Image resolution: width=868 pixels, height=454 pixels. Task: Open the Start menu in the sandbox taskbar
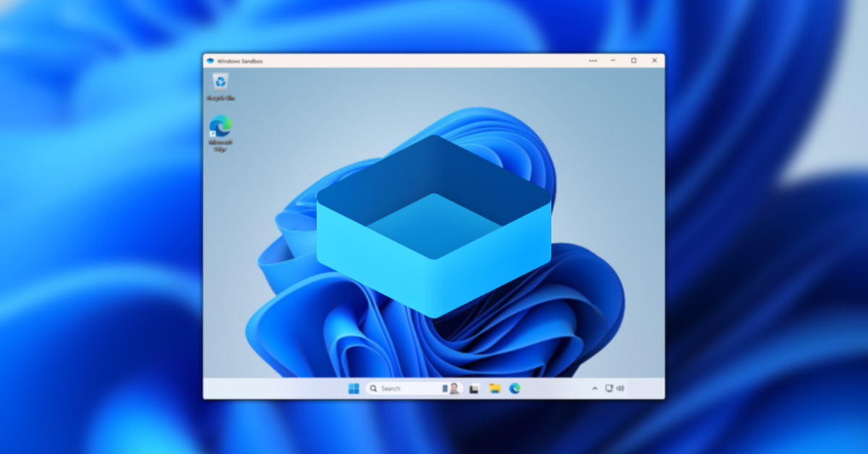354,388
